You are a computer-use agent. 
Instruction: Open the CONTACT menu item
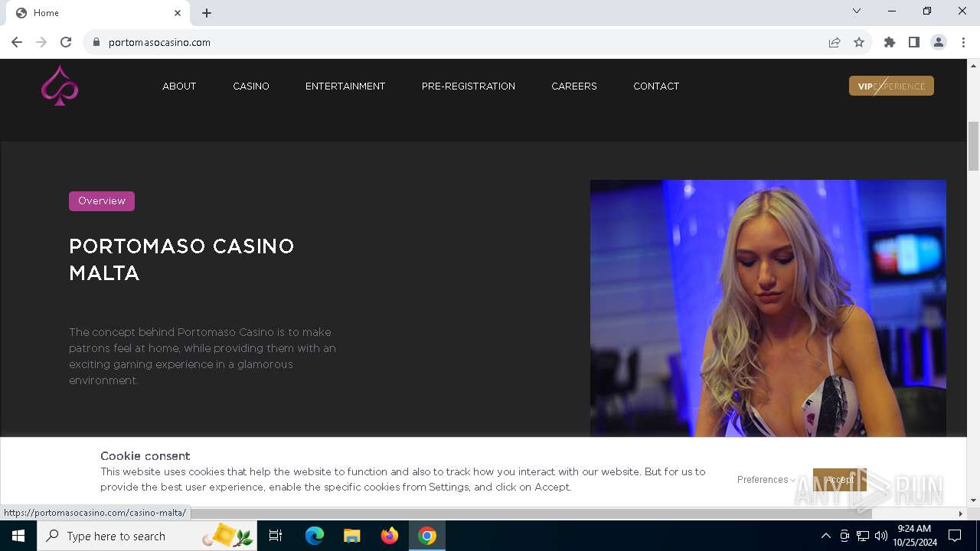click(656, 86)
